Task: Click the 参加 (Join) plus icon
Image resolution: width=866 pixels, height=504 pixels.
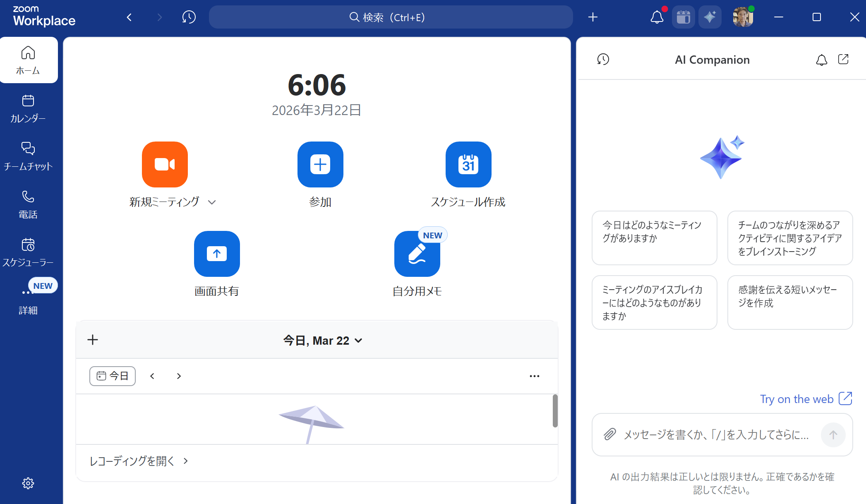Action: click(x=320, y=164)
